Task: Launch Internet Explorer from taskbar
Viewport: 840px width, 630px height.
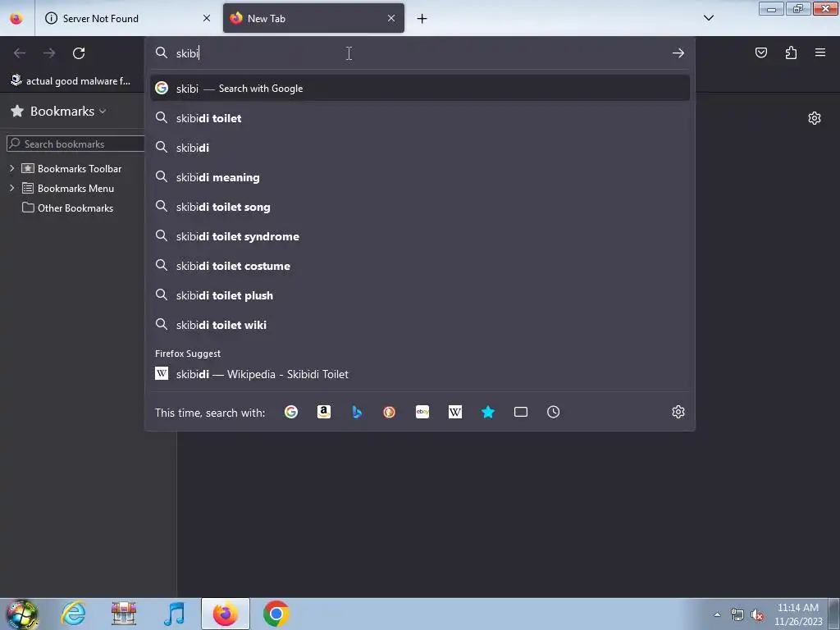Action: pyautogui.click(x=73, y=614)
